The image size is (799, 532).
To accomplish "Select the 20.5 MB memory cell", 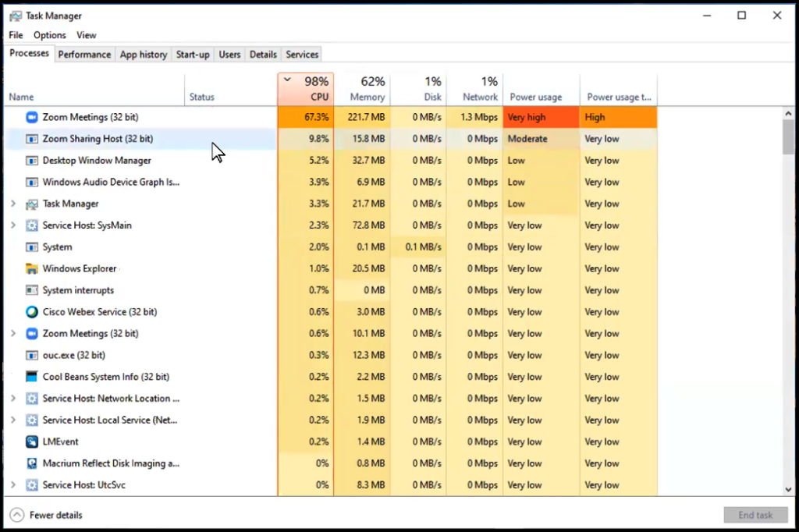I will point(362,268).
